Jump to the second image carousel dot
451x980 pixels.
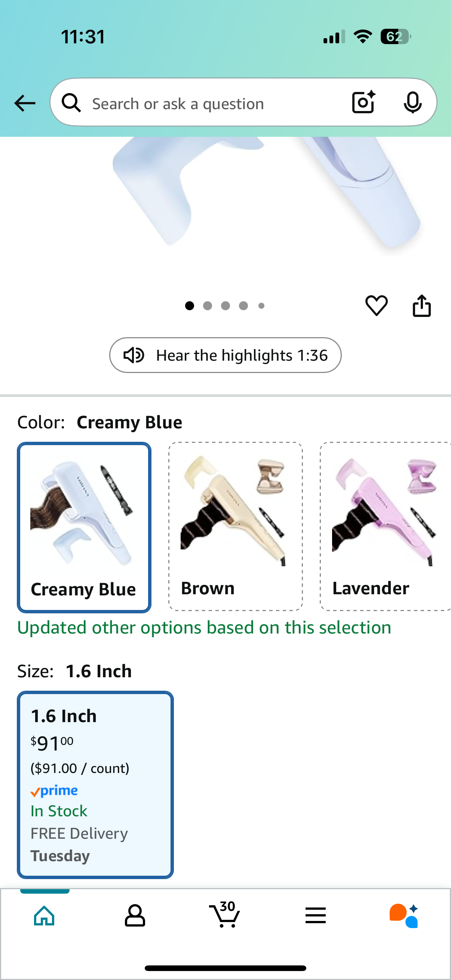pyautogui.click(x=208, y=305)
